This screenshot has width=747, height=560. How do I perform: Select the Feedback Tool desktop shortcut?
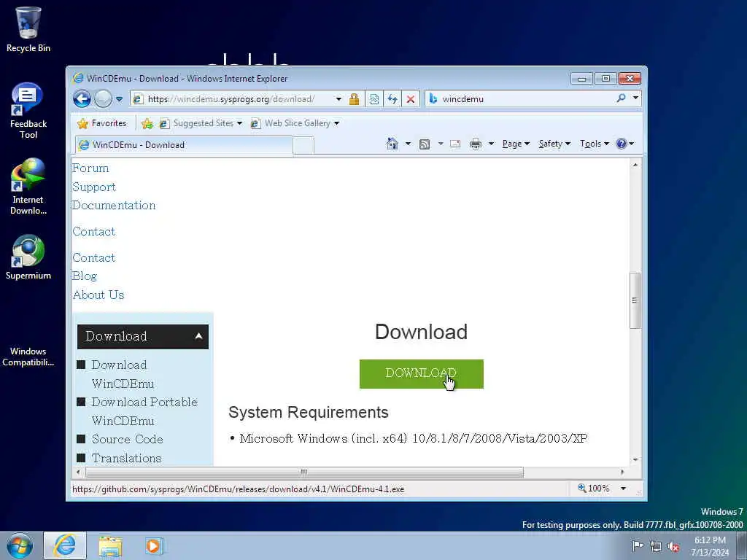[28, 111]
